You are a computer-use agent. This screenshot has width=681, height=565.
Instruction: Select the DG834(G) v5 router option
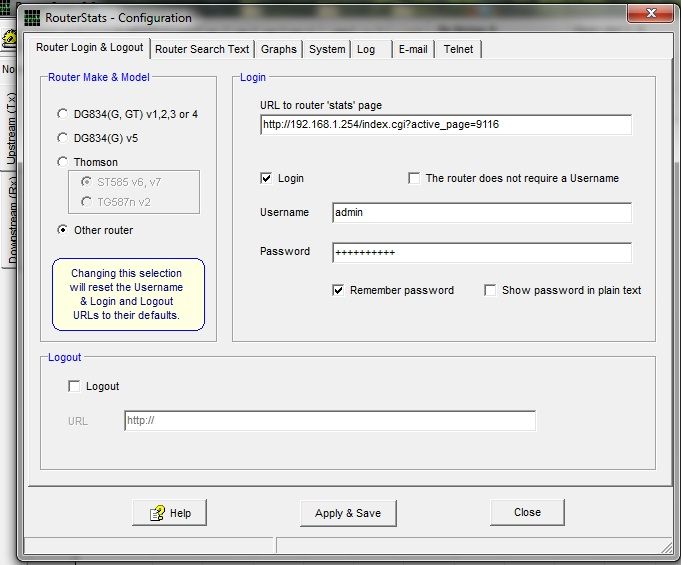(x=64, y=138)
